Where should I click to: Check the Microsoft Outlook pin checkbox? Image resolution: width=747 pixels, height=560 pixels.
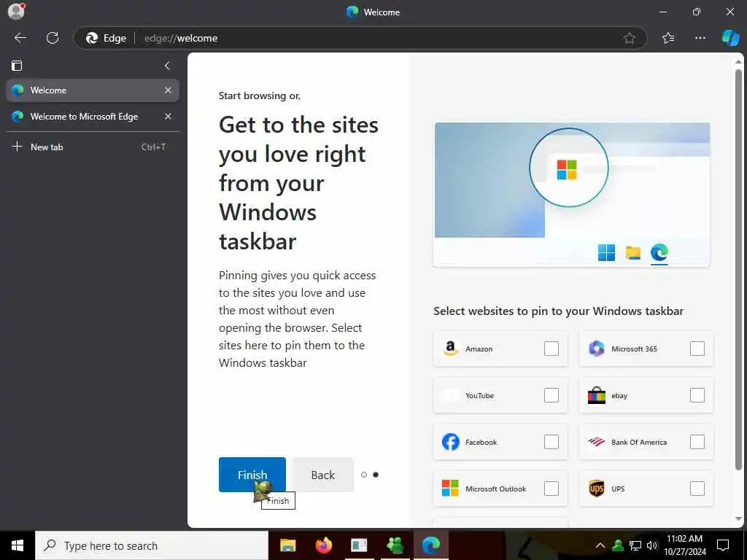(551, 489)
